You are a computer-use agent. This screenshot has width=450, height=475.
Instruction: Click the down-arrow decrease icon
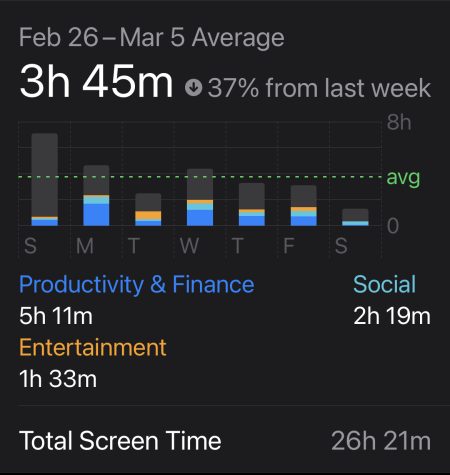(194, 87)
